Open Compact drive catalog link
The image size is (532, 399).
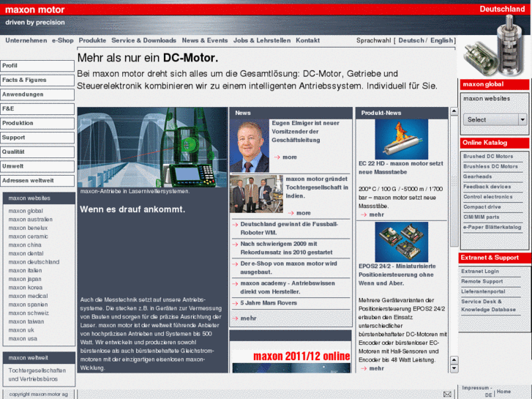[x=482, y=206]
